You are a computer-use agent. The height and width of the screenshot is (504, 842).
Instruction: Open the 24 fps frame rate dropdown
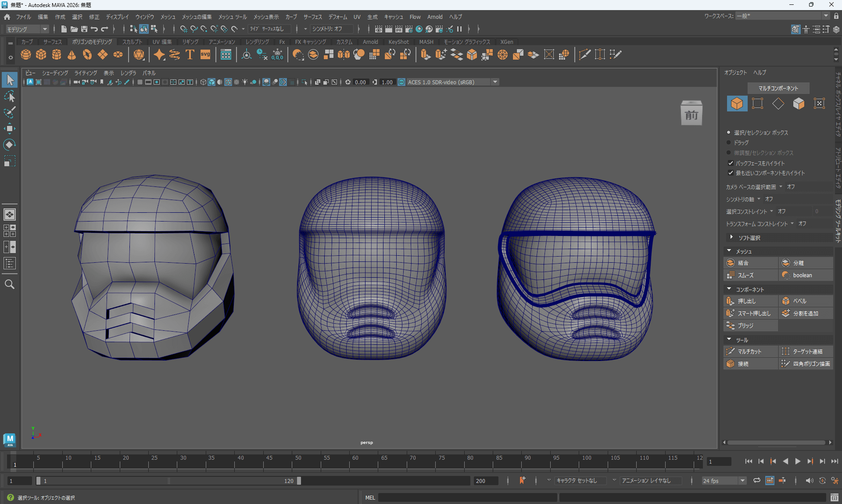(724, 480)
